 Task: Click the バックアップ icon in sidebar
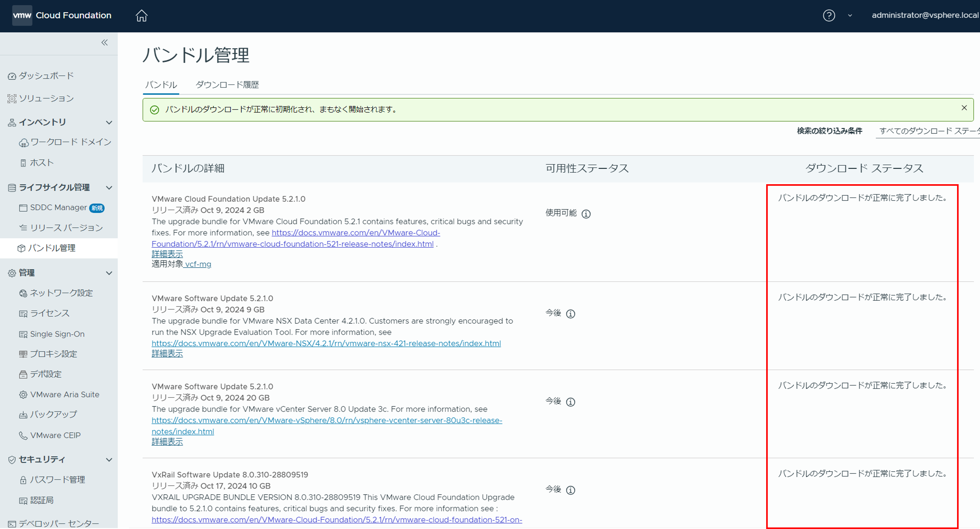[x=23, y=415]
